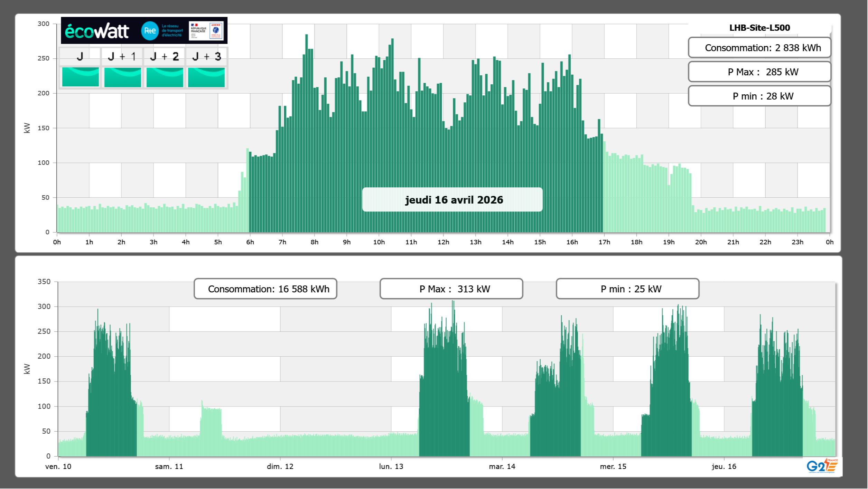Click the RTE round logo
The width and height of the screenshot is (868, 489).
150,31
